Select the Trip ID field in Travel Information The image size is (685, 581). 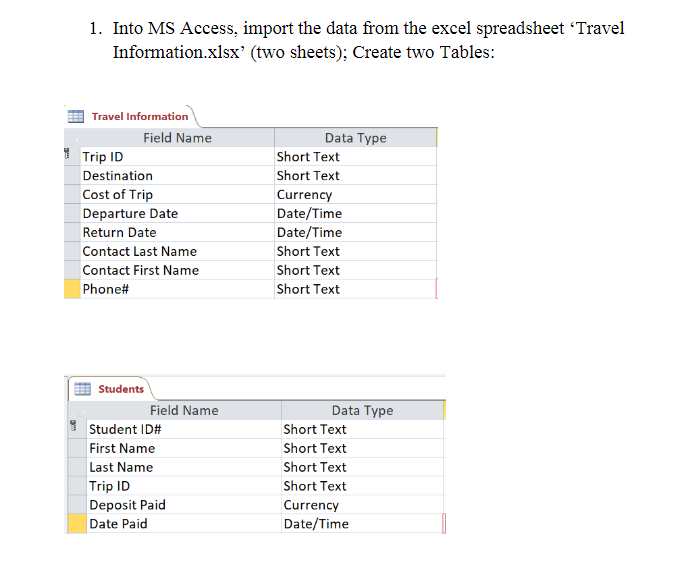(177, 157)
